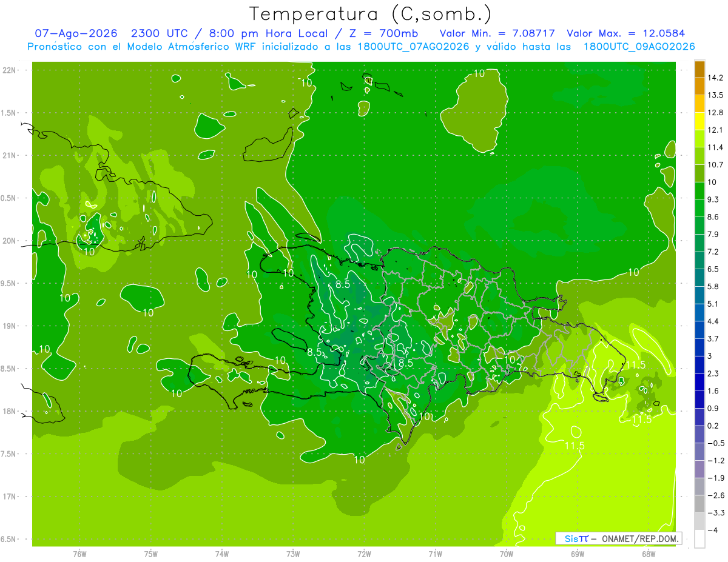Click the '75W' longitude axis label
Viewport: 728px width, 562px height.
coord(151,554)
